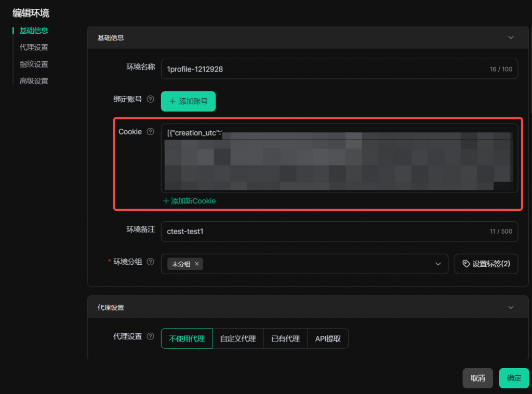The image size is (532, 394).
Task: Click the tag icon in 设置标签 button
Action: coord(465,264)
